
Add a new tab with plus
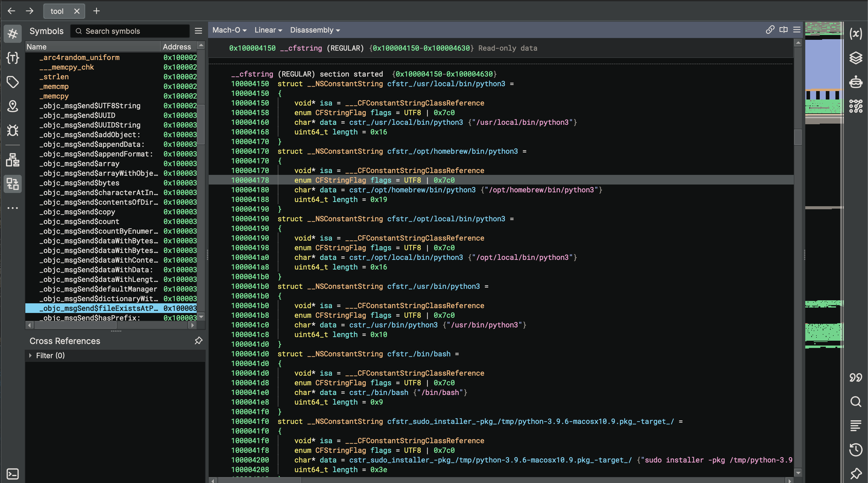tap(97, 11)
